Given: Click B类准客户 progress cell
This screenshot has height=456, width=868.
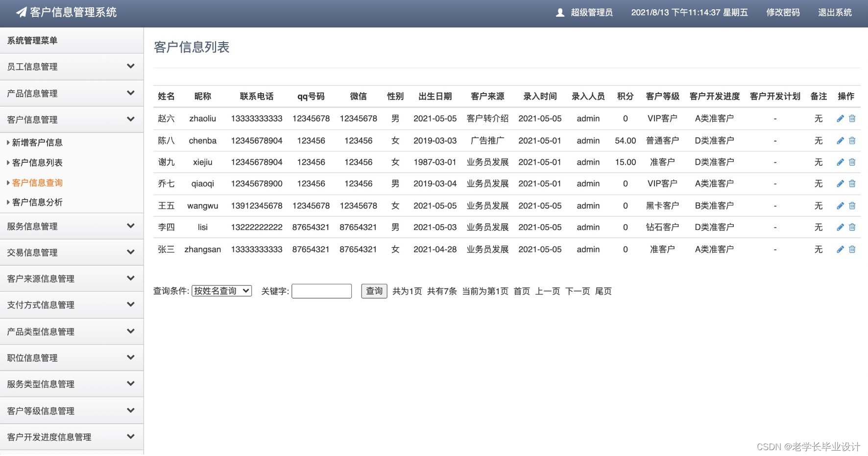Looking at the screenshot, I should [714, 206].
